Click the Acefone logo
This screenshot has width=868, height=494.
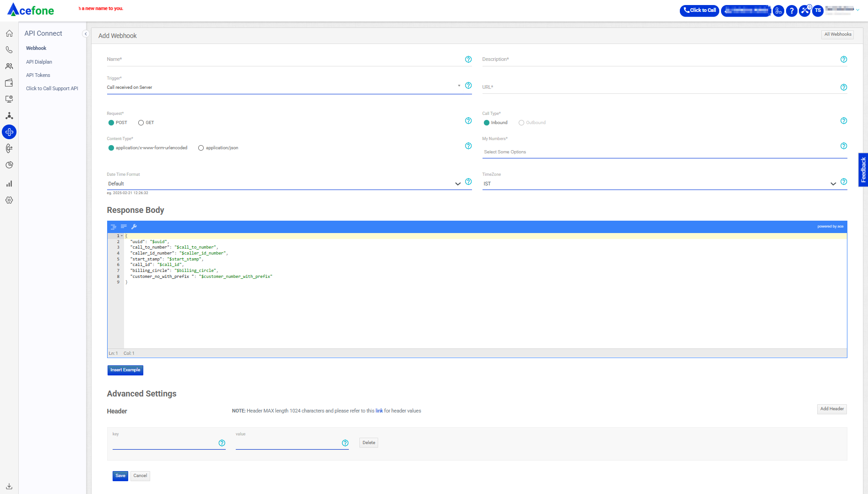[x=31, y=10]
